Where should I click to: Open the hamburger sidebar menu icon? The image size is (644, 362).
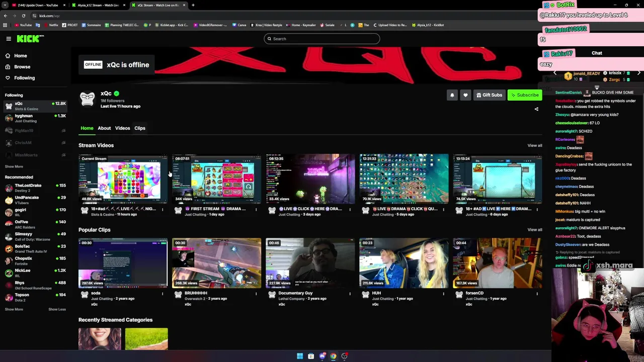[9, 39]
